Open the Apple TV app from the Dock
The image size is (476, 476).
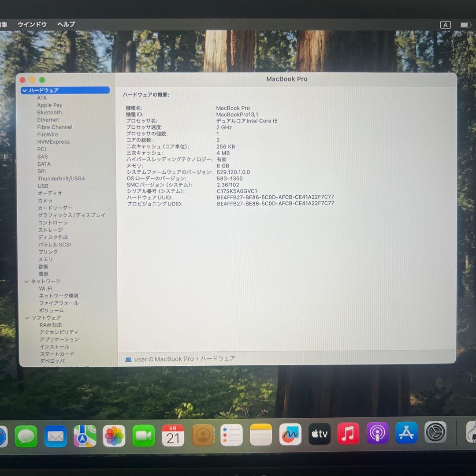point(319,434)
